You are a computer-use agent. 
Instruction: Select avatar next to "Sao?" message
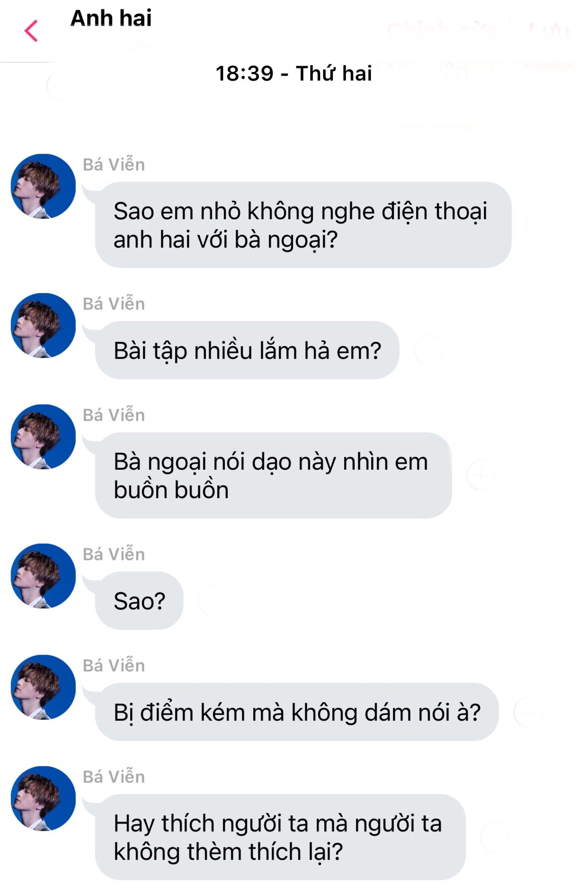click(x=43, y=576)
